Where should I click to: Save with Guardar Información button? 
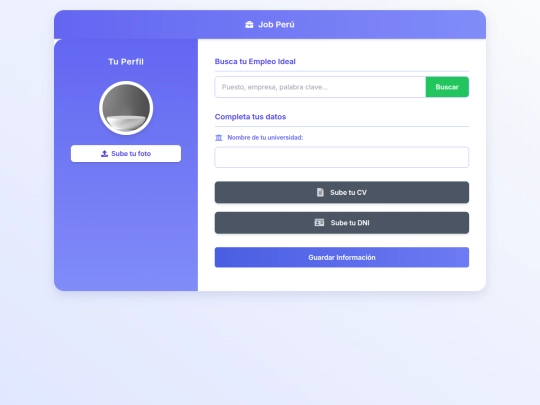[342, 257]
